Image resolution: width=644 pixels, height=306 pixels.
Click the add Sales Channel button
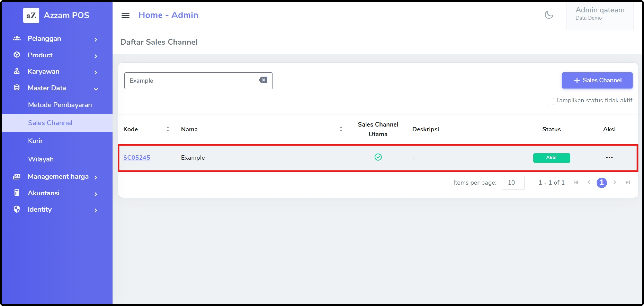[597, 80]
